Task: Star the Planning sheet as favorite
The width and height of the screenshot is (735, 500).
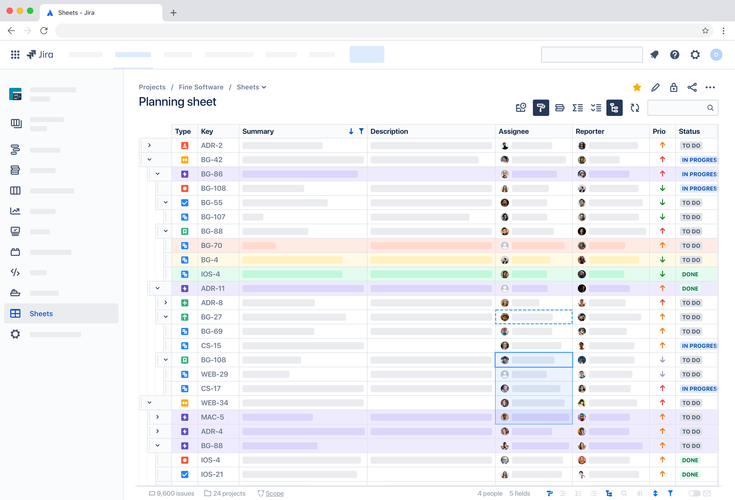Action: coord(637,87)
